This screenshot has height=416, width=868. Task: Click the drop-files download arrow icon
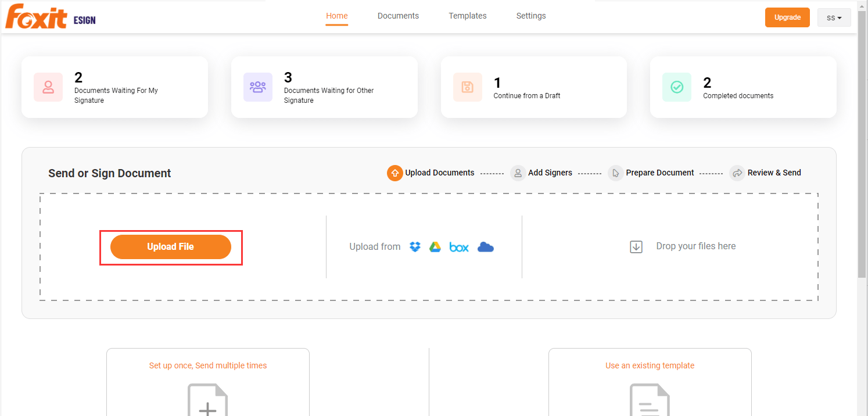[x=636, y=246]
